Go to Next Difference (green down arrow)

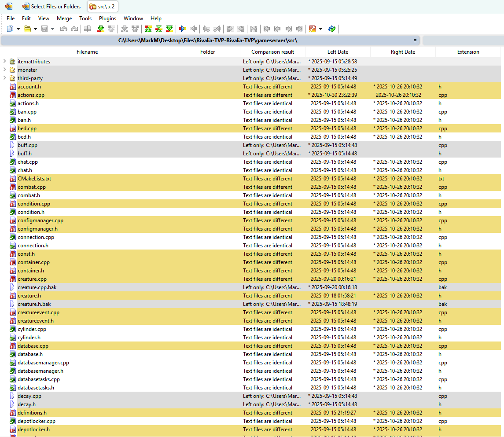(x=101, y=29)
